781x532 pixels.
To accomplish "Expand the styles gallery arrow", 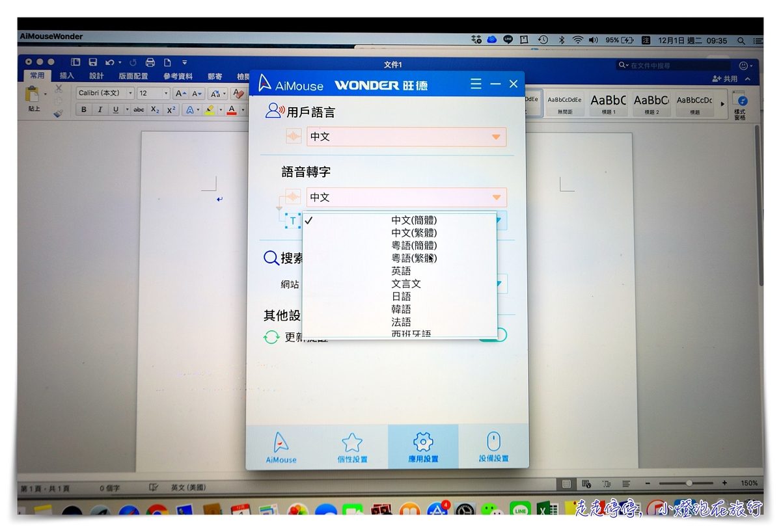I will [x=722, y=103].
